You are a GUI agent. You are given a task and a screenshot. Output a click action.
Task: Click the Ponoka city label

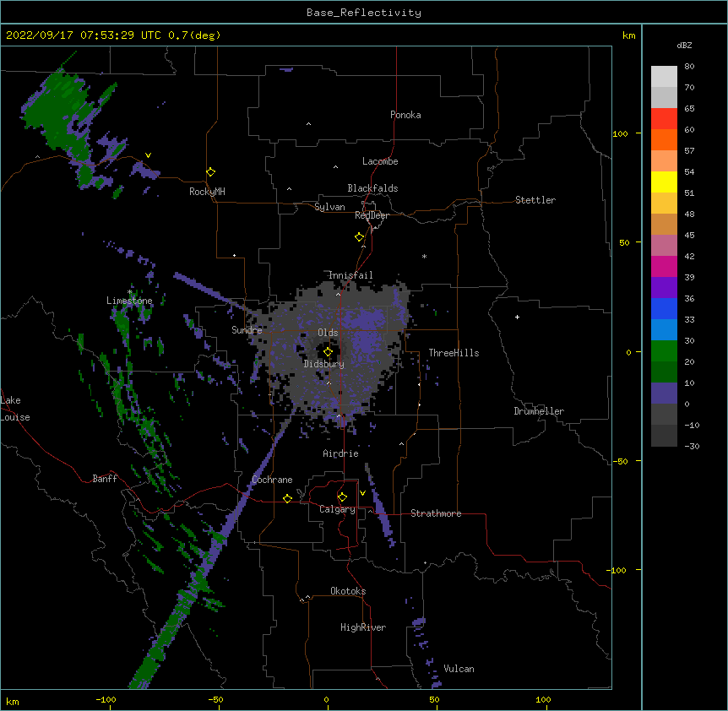click(x=405, y=115)
